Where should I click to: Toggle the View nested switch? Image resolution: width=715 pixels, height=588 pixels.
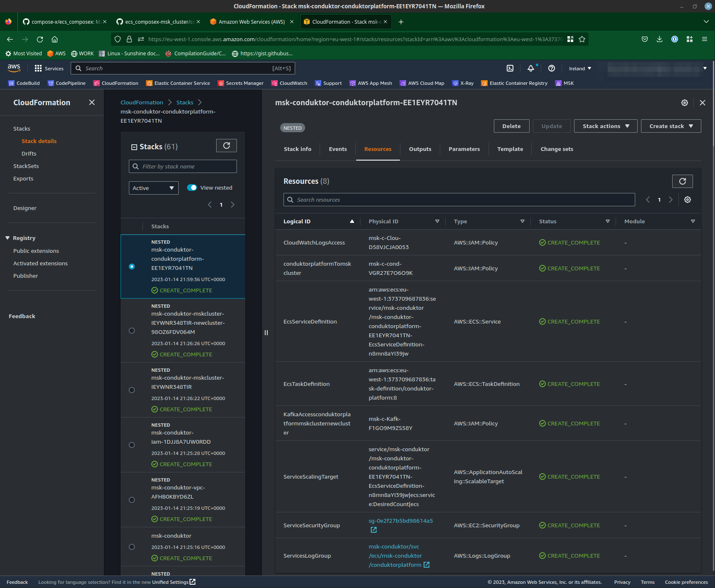click(x=192, y=188)
